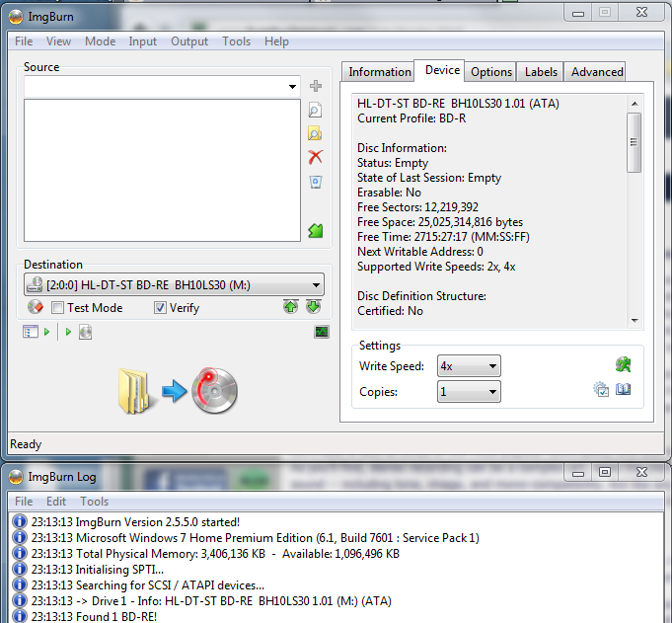Image resolution: width=672 pixels, height=623 pixels.
Task: Enable the Test Mode checkbox
Action: pyautogui.click(x=57, y=308)
